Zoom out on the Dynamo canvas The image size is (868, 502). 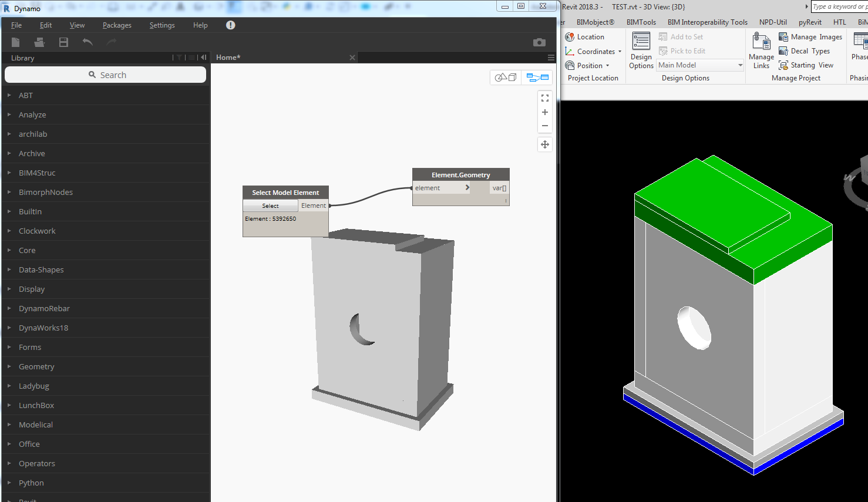click(545, 126)
